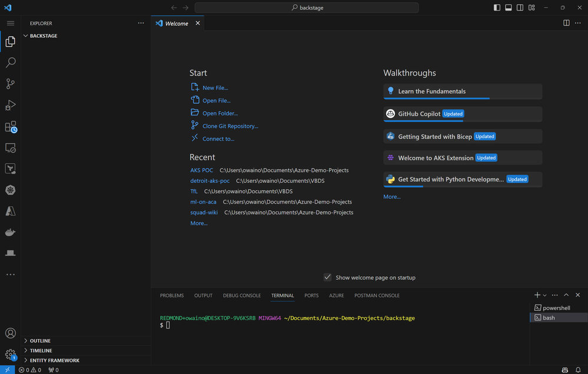Click More... under Walkthroughs
Screen dimensions: 588x374
pyautogui.click(x=392, y=197)
